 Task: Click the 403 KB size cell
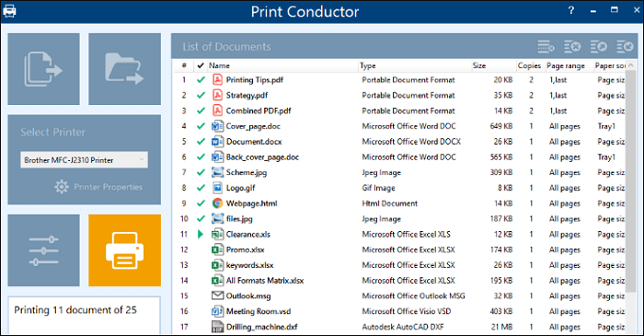pos(501,311)
